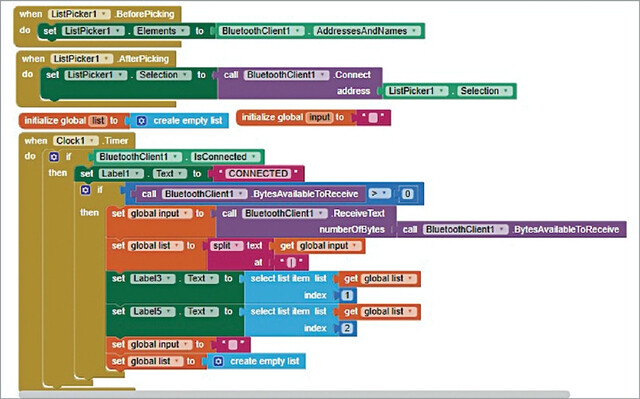Click index number 2 block
The width and height of the screenshot is (640, 399).
(x=347, y=328)
